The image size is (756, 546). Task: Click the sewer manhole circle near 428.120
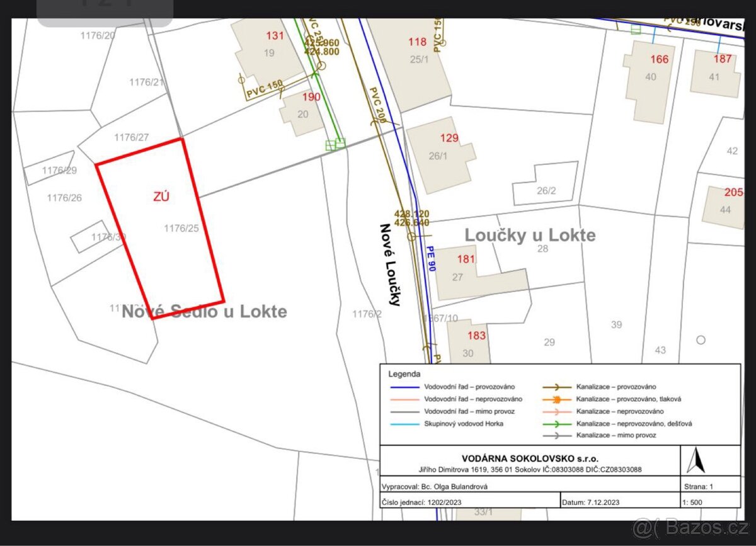point(411,237)
